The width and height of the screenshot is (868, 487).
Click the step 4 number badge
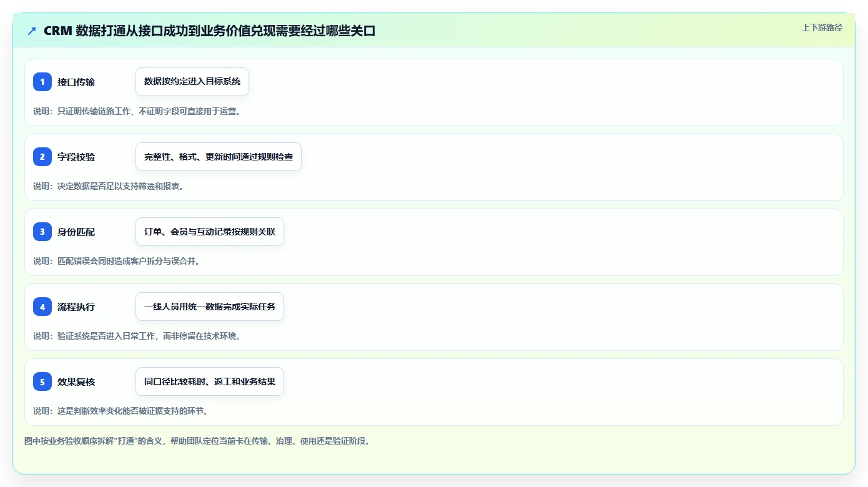click(x=42, y=307)
